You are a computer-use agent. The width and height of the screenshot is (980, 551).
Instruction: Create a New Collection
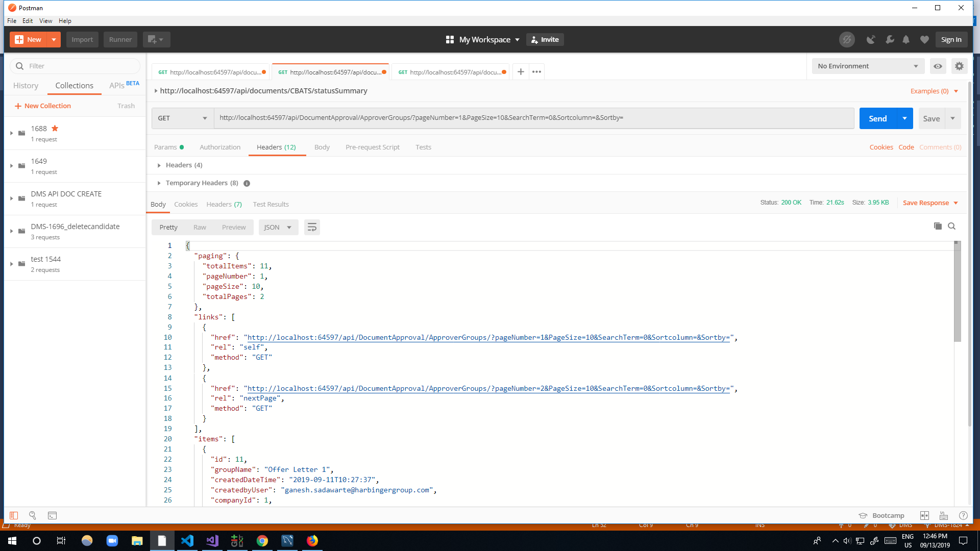[x=43, y=106]
